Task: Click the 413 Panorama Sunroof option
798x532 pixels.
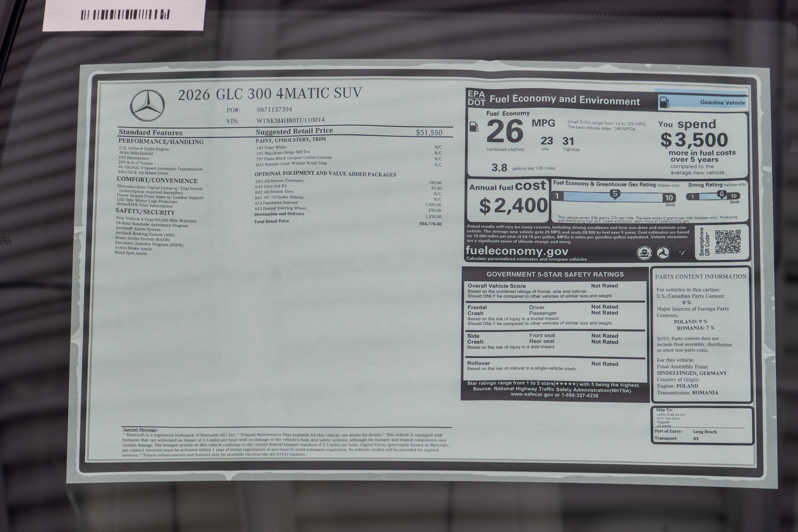Action: pos(276,203)
